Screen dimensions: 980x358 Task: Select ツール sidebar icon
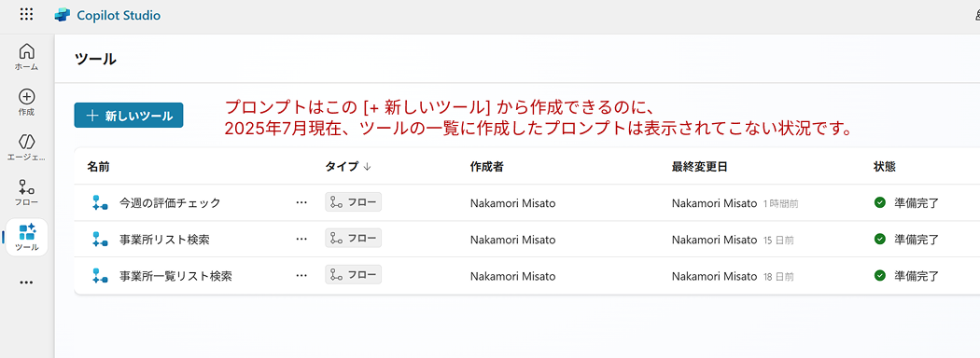pos(27,238)
